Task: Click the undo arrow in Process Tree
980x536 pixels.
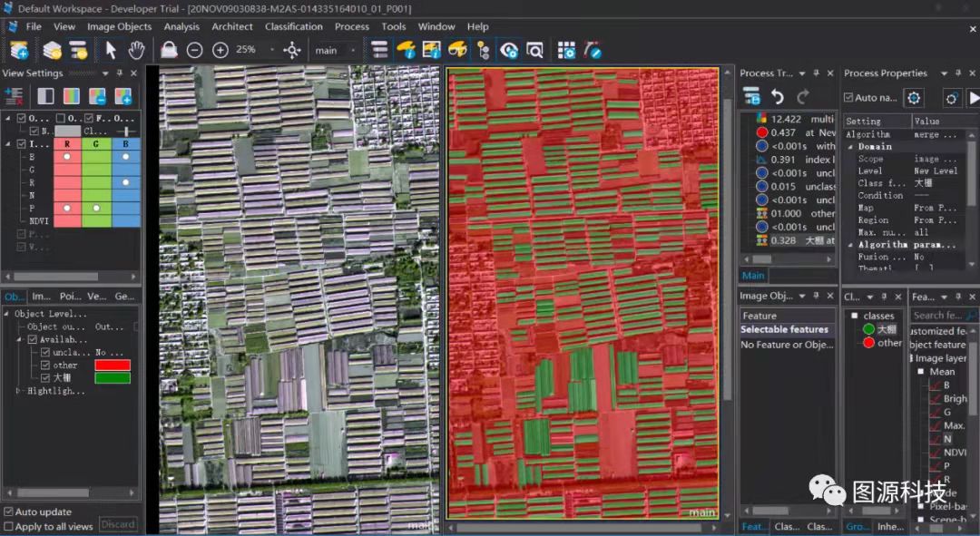Action: [778, 96]
